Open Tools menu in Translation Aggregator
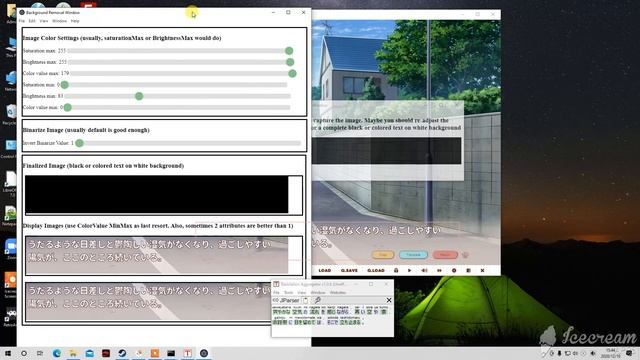This screenshot has width=640, height=360. (x=289, y=293)
